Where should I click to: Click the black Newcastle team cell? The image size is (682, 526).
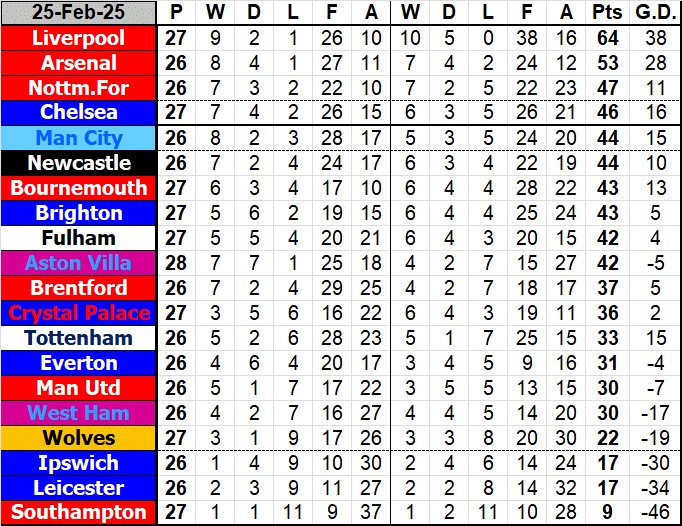point(78,163)
